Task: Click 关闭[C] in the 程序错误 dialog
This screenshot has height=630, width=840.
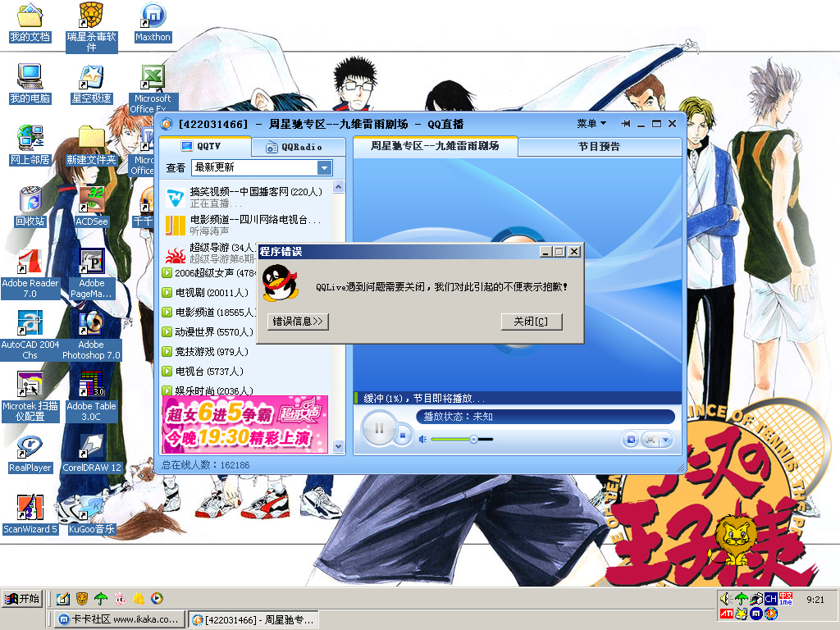Action: coord(532,322)
